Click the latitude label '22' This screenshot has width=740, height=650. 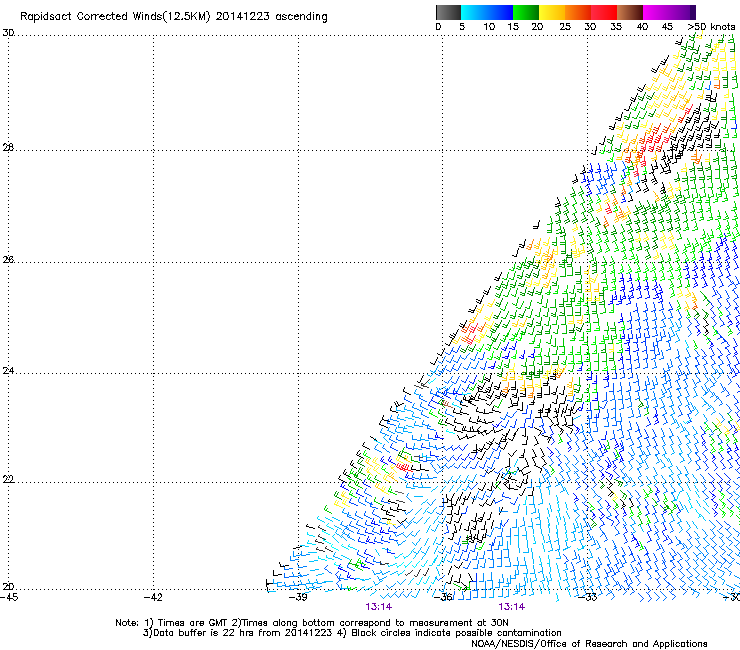click(8, 479)
